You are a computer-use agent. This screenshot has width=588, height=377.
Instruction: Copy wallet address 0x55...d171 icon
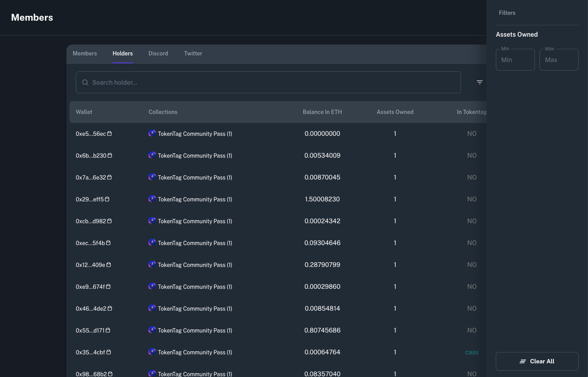[x=108, y=330]
